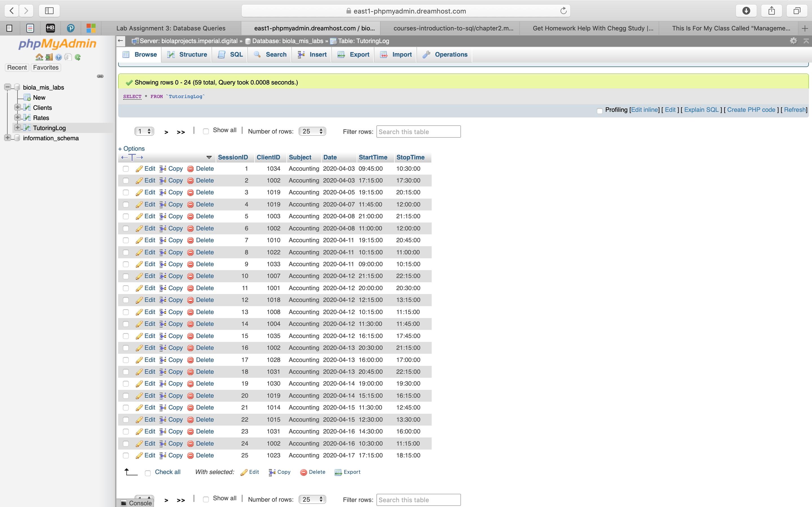This screenshot has width=812, height=507.
Task: Click the green reload navigation icon
Action: [78, 57]
